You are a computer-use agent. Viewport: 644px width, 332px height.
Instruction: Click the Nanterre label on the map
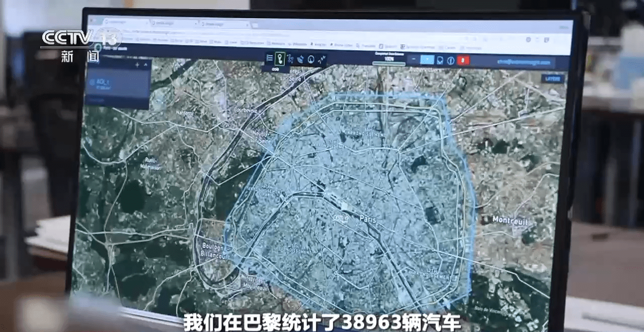point(184,114)
